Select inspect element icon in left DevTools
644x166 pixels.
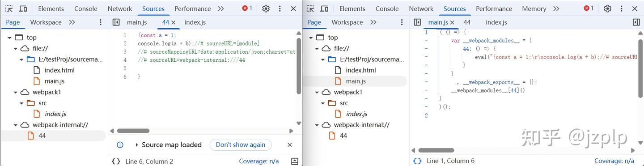[x=9, y=9]
